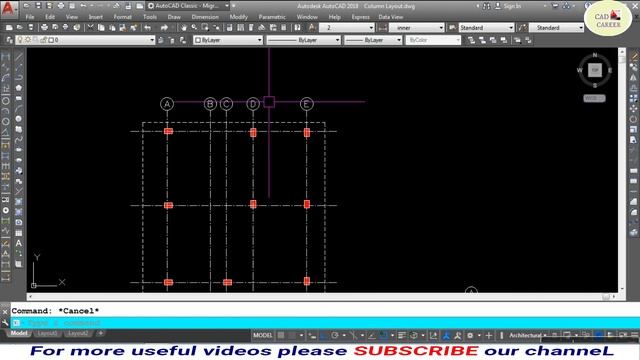The height and width of the screenshot is (360, 640).
Task: Open the Modify menu
Action: point(238,17)
